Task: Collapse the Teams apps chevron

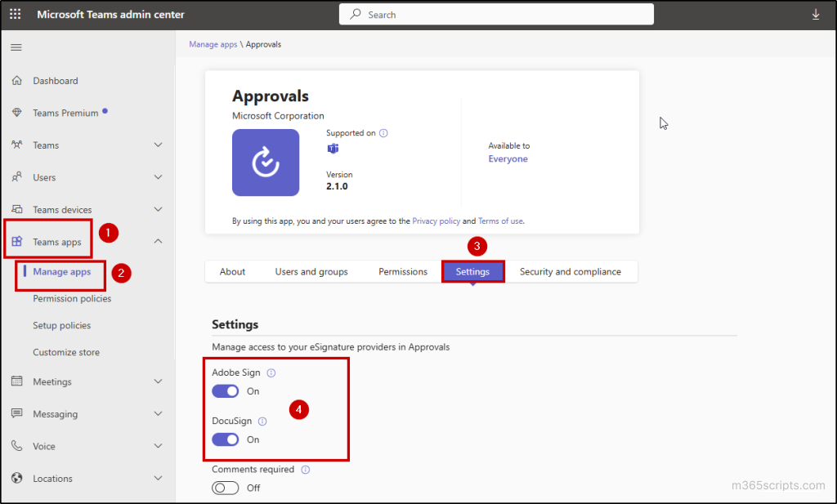Action: (158, 242)
